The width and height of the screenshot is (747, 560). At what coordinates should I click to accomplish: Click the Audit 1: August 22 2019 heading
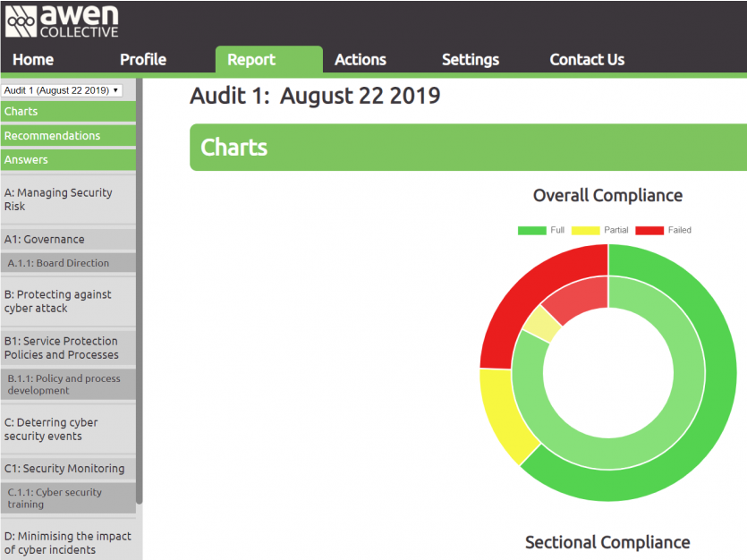pyautogui.click(x=315, y=96)
